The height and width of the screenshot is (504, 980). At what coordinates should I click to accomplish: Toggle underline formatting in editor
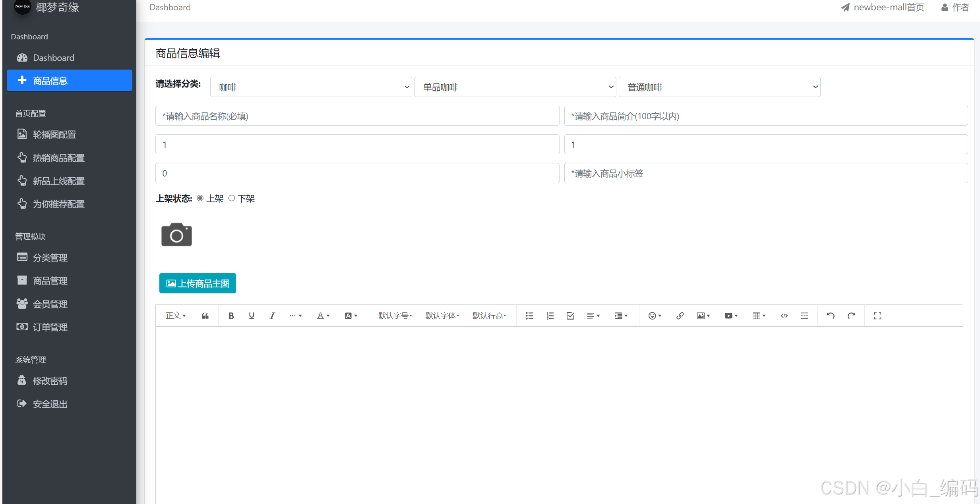252,316
